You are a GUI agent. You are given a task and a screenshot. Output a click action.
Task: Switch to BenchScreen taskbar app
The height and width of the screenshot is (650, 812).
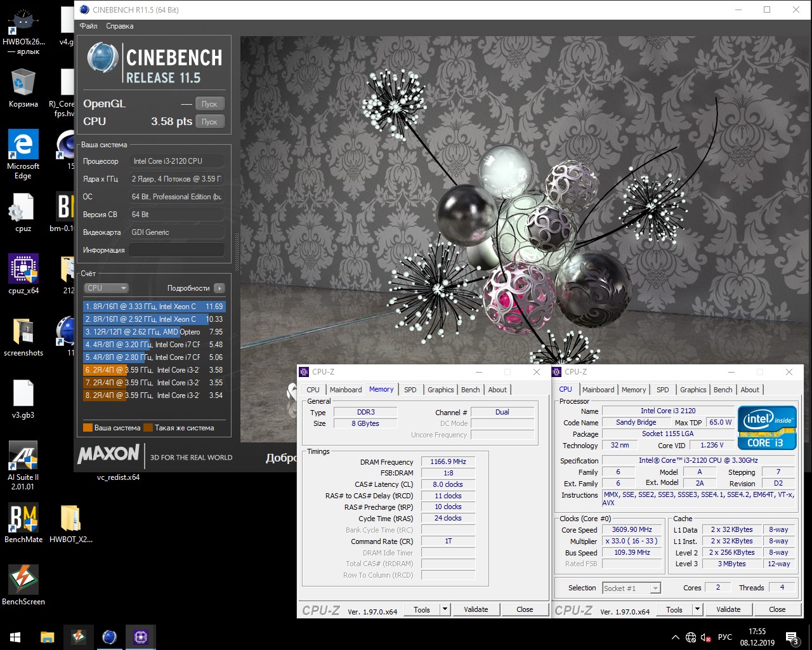79,637
